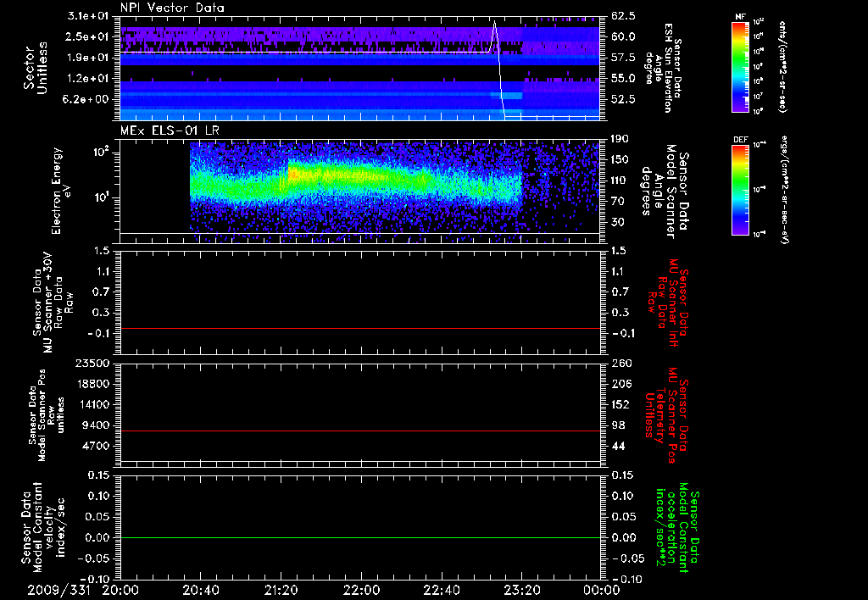
Task: Click the NPI Vector Data title
Action: pos(172,8)
